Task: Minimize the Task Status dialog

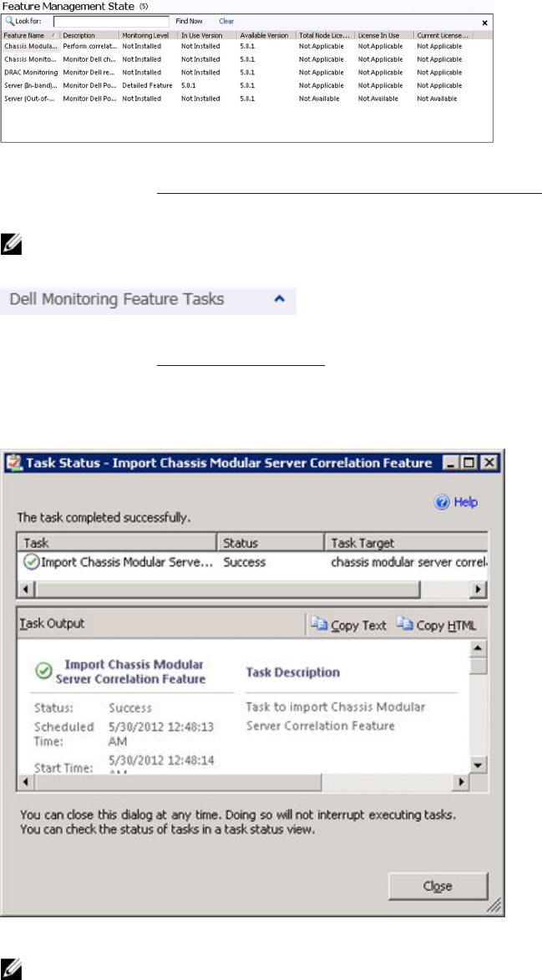Action: 451,463
